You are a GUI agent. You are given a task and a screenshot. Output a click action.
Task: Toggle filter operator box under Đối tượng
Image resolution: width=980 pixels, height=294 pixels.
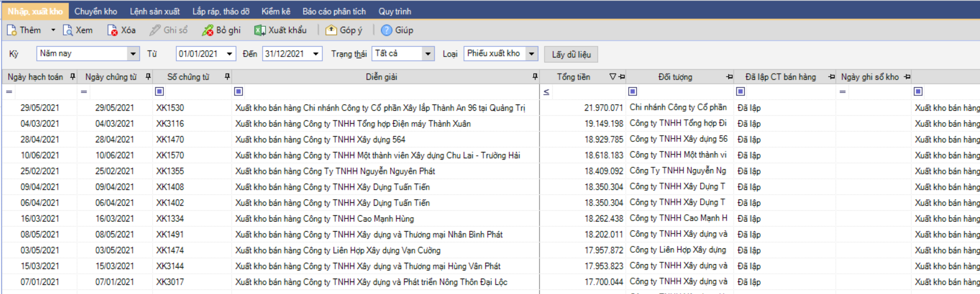click(x=632, y=92)
